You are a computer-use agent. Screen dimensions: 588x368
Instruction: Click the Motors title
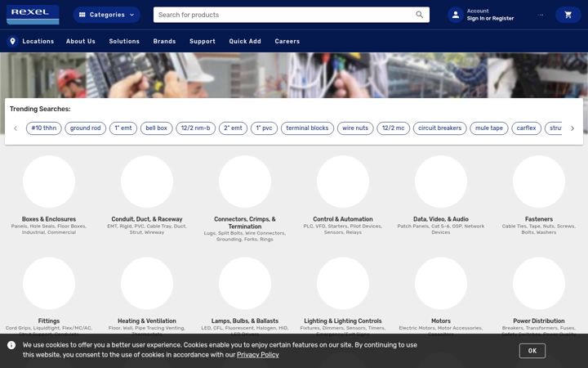pyautogui.click(x=441, y=321)
